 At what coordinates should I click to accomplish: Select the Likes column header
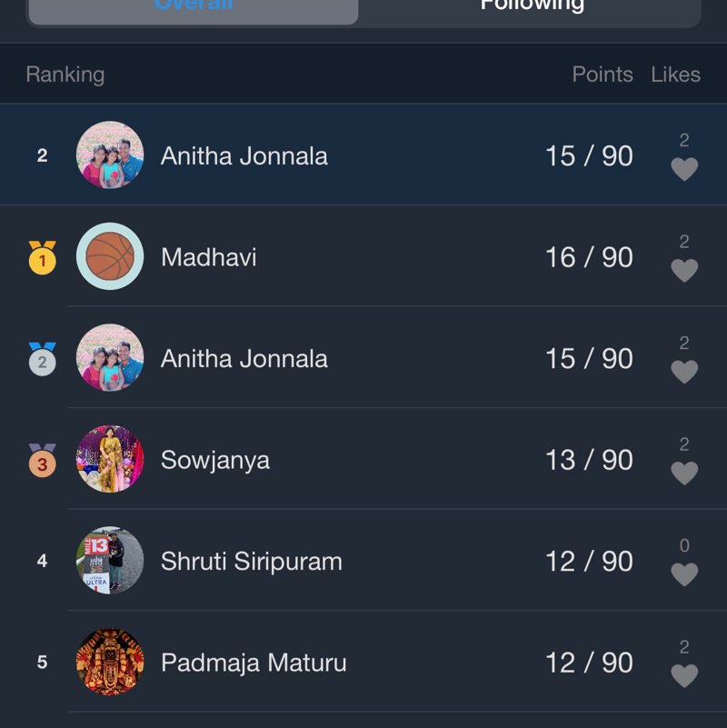pyautogui.click(x=675, y=75)
